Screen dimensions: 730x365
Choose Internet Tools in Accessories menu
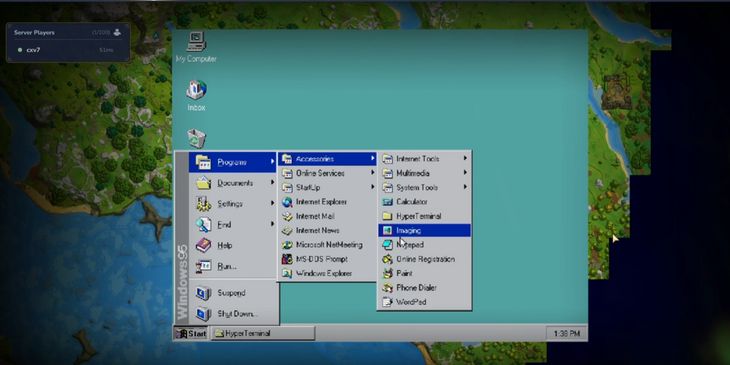[425, 159]
